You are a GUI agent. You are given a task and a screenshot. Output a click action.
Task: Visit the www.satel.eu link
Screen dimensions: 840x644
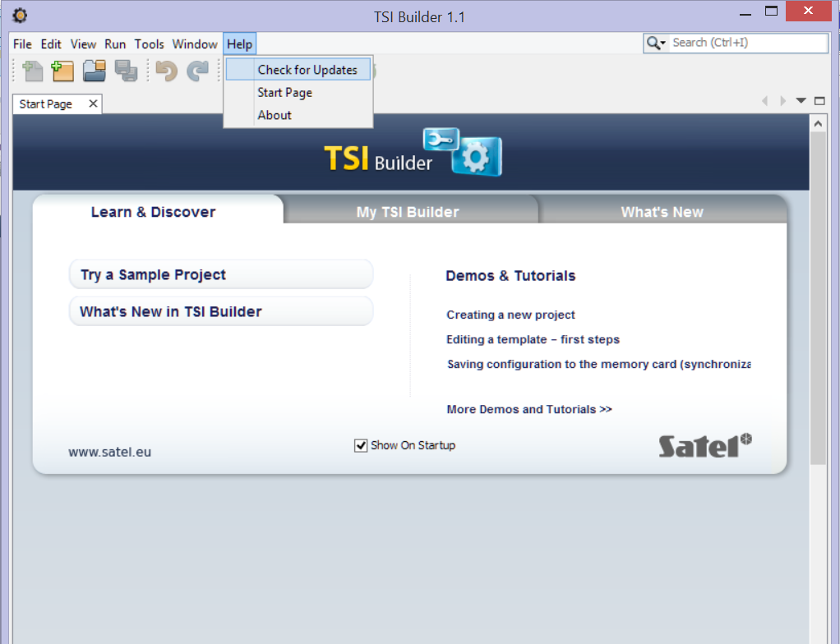[x=110, y=452]
